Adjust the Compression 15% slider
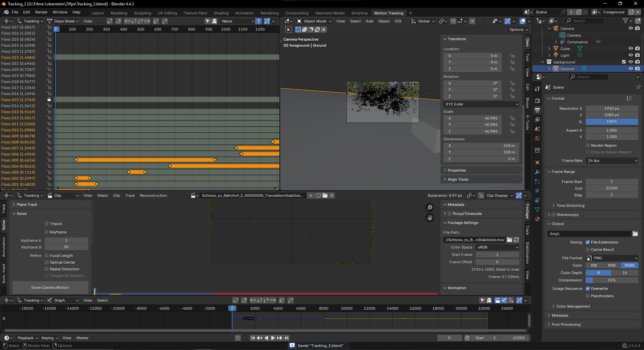This screenshot has width=644, height=350. pos(612,280)
